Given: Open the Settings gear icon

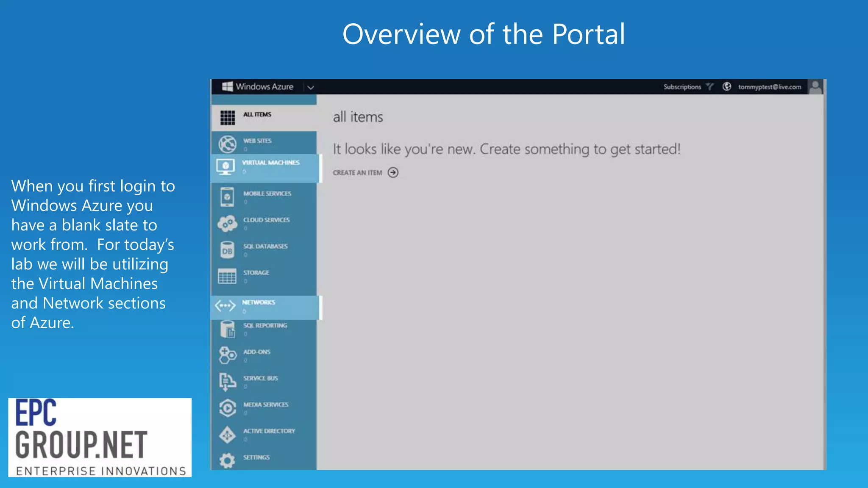Looking at the screenshot, I should (228, 460).
